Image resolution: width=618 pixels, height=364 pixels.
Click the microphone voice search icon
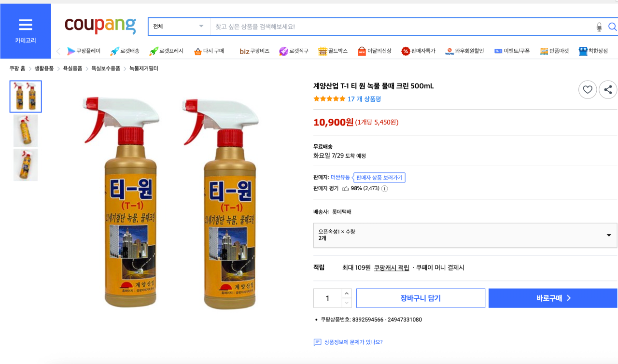coord(599,27)
